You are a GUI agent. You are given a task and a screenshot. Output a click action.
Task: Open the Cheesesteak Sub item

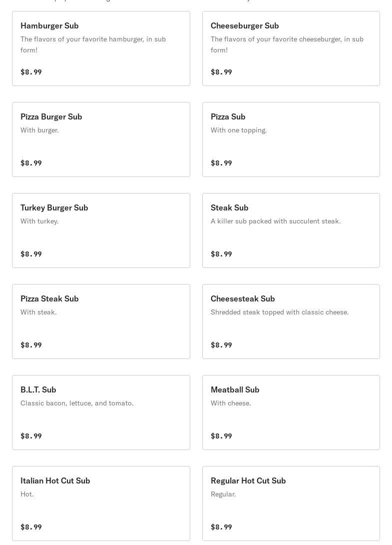click(291, 321)
